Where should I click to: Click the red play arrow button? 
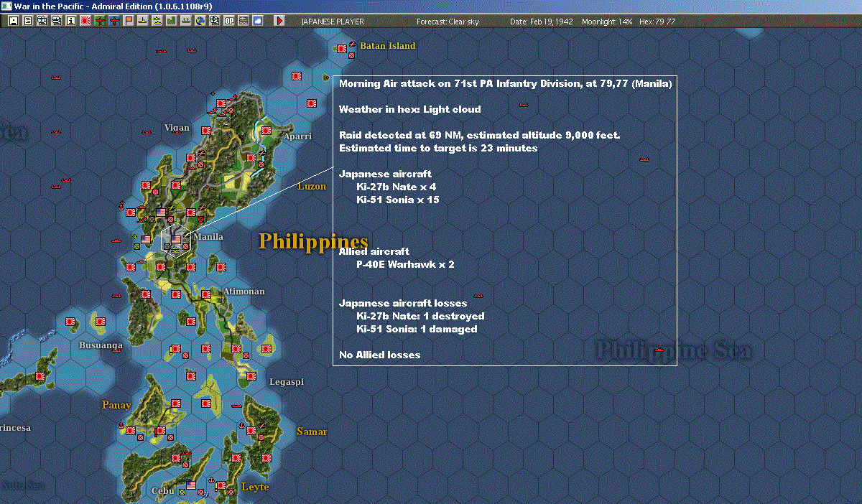click(279, 21)
